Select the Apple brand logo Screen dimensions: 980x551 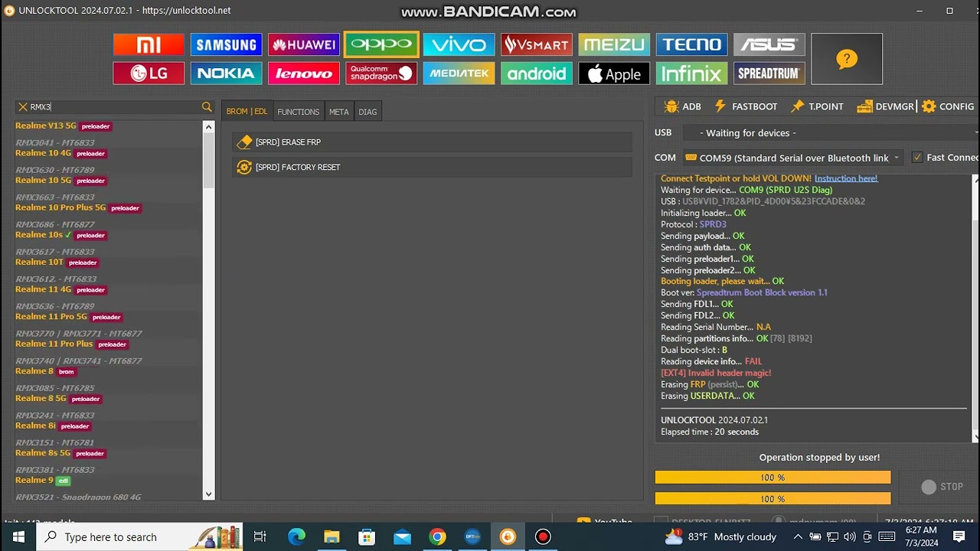[614, 73]
